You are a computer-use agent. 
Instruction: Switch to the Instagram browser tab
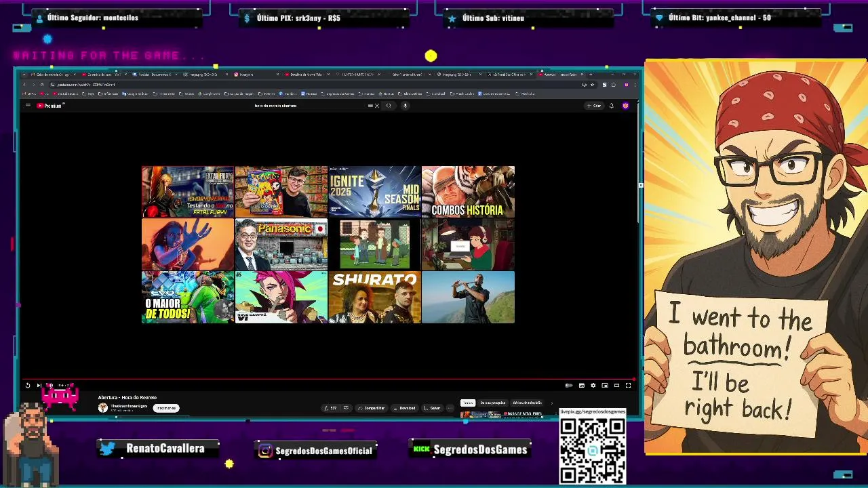254,75
